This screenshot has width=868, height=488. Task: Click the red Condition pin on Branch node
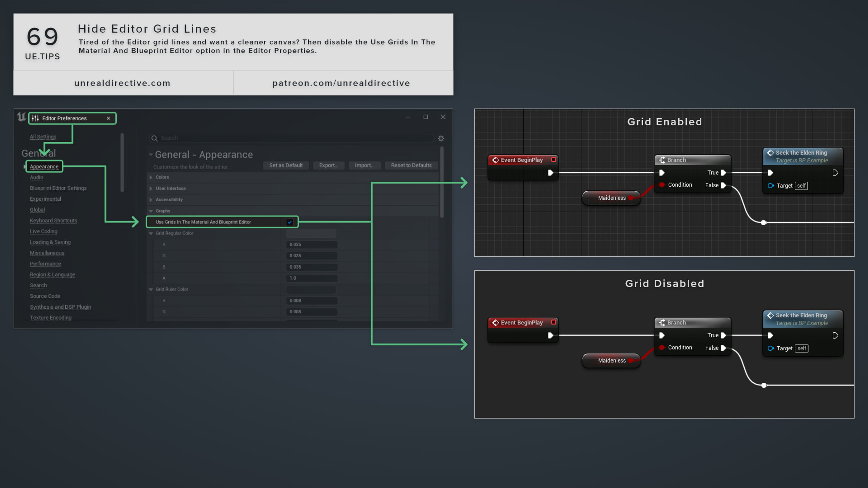662,185
